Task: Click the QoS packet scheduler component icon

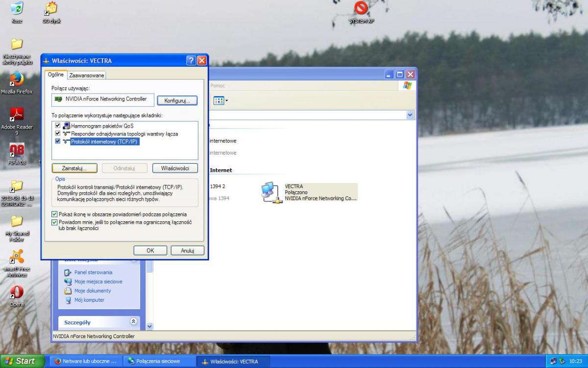Action: point(67,126)
